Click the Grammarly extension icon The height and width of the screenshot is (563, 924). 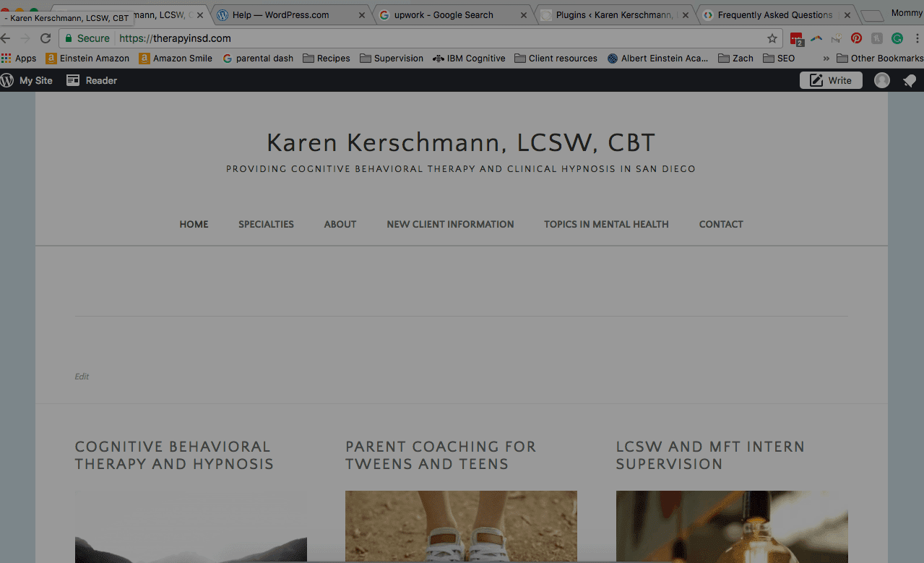pos(897,38)
